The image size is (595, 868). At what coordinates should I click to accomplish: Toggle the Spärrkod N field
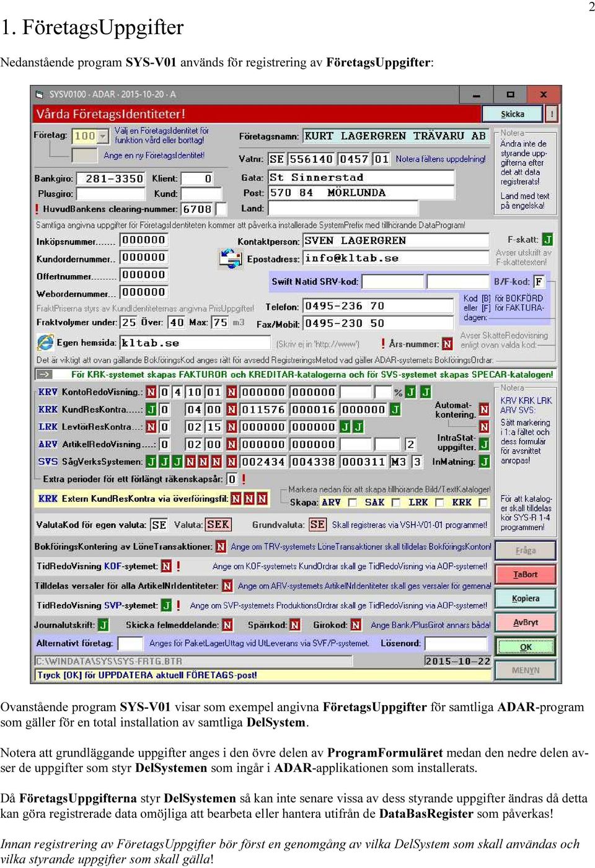(x=295, y=625)
